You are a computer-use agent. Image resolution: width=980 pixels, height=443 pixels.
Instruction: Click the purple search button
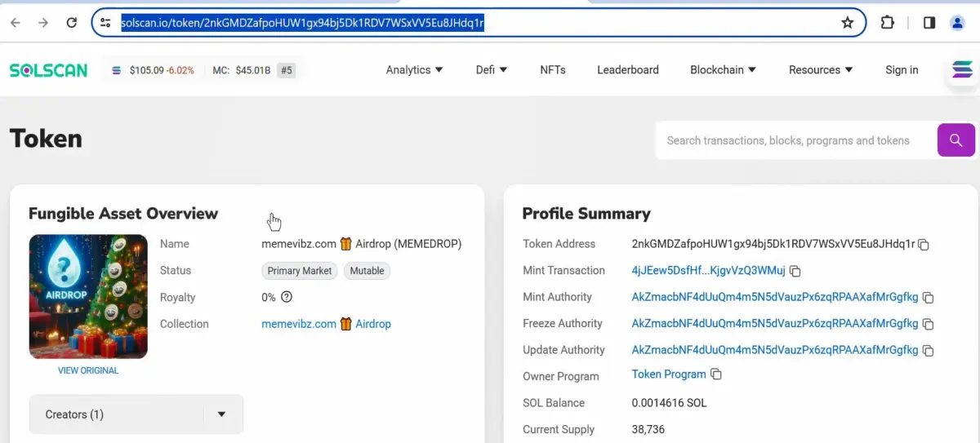click(955, 140)
